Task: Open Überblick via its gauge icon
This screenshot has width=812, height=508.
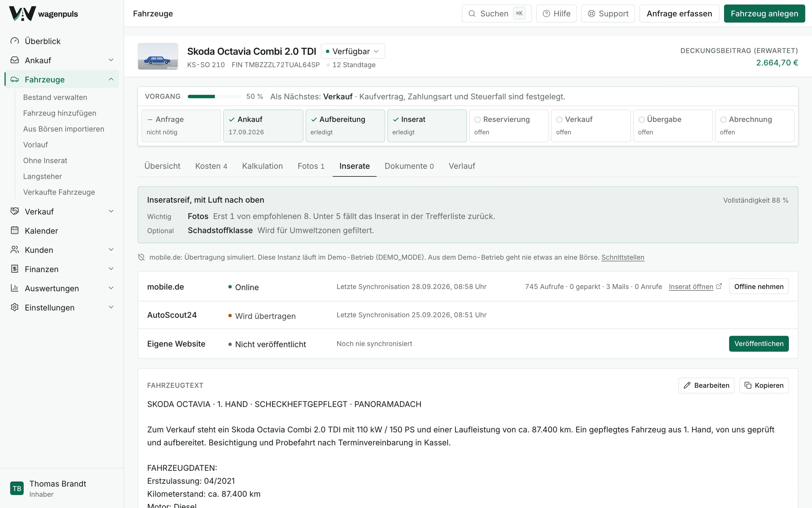Action: pyautogui.click(x=15, y=41)
